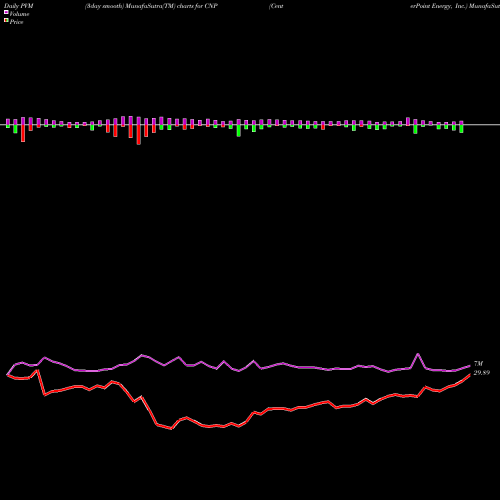Click the sharp peak near the magenta line's right end

(x=418, y=354)
